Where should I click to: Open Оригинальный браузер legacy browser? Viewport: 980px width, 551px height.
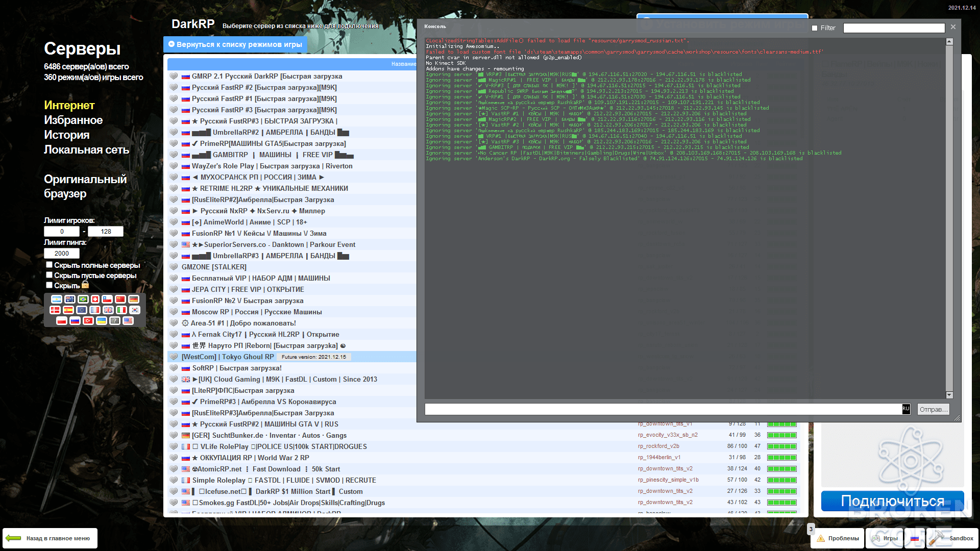[x=85, y=186]
